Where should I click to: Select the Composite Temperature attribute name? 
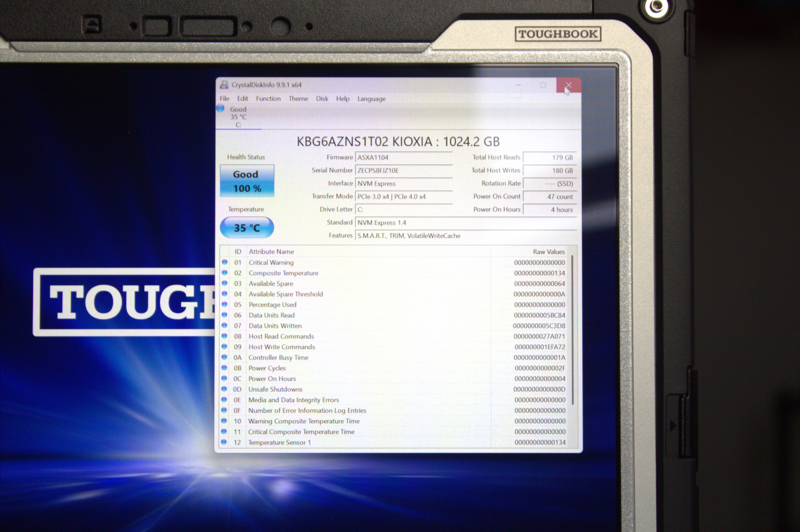point(283,273)
